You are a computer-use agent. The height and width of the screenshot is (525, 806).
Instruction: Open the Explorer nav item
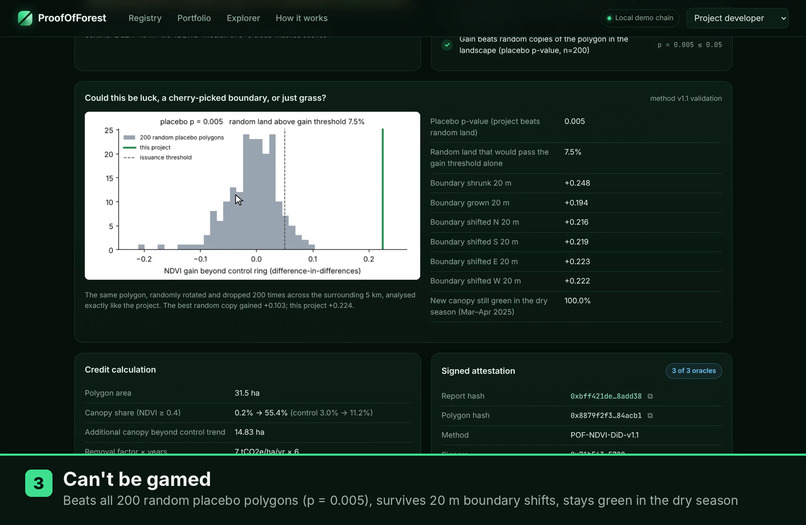click(x=243, y=18)
